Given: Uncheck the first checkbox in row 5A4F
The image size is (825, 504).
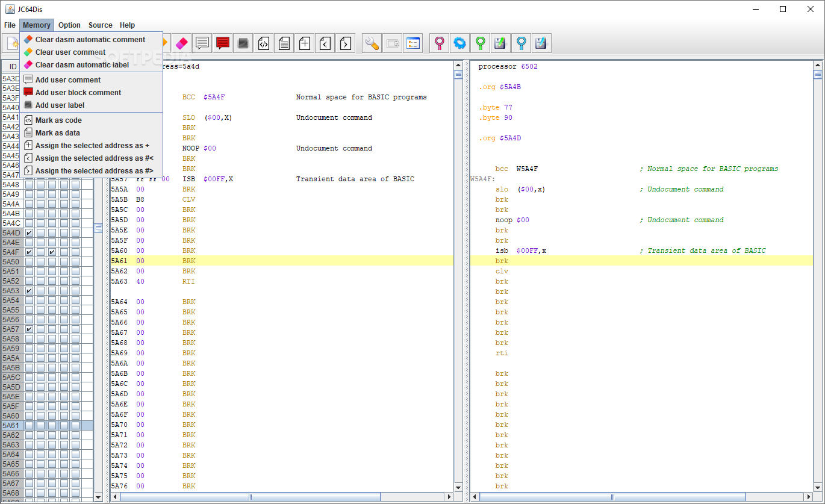Looking at the screenshot, I should click(x=29, y=252).
